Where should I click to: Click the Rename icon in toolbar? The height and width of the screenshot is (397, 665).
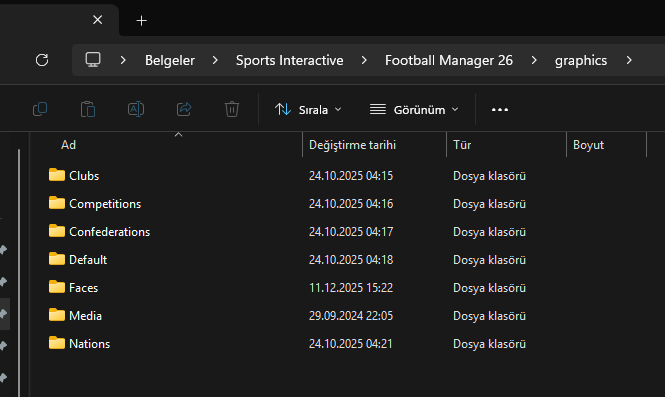point(136,109)
